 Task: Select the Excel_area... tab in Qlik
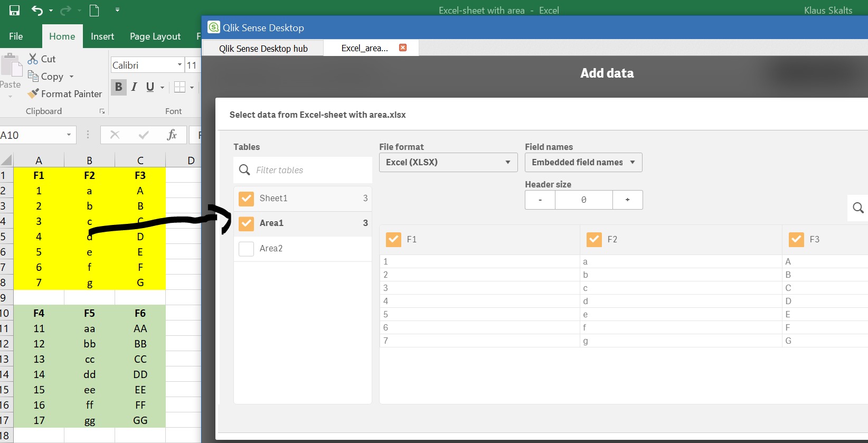[364, 48]
